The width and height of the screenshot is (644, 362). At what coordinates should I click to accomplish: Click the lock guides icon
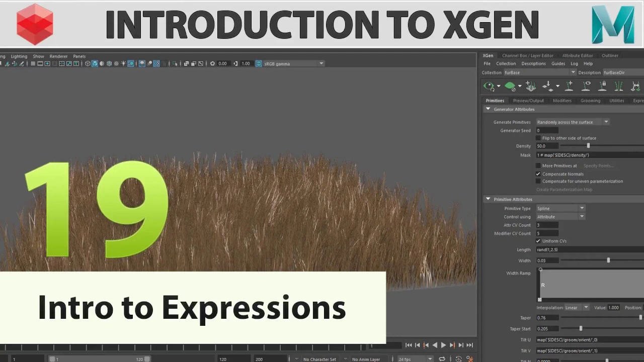tap(602, 86)
